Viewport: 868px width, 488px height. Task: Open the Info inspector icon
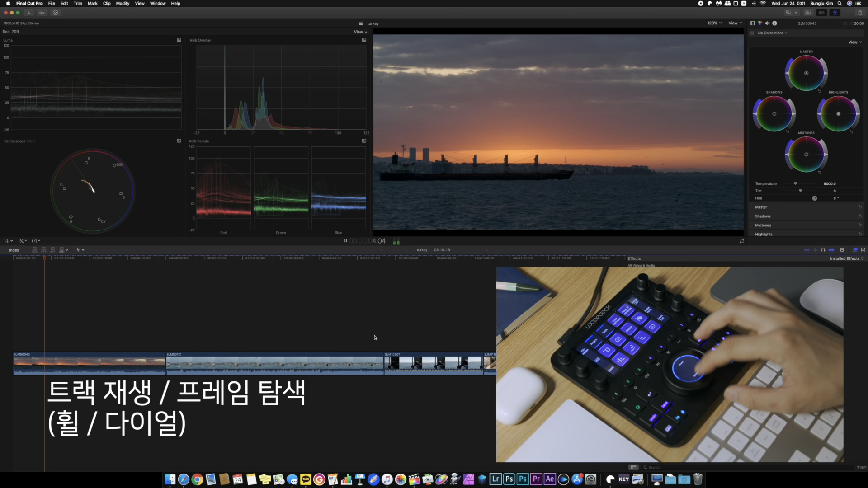tap(774, 23)
